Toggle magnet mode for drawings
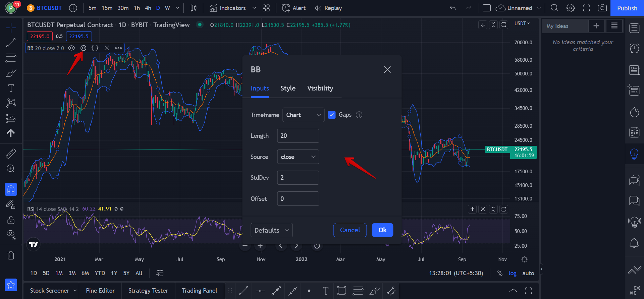 [x=11, y=189]
